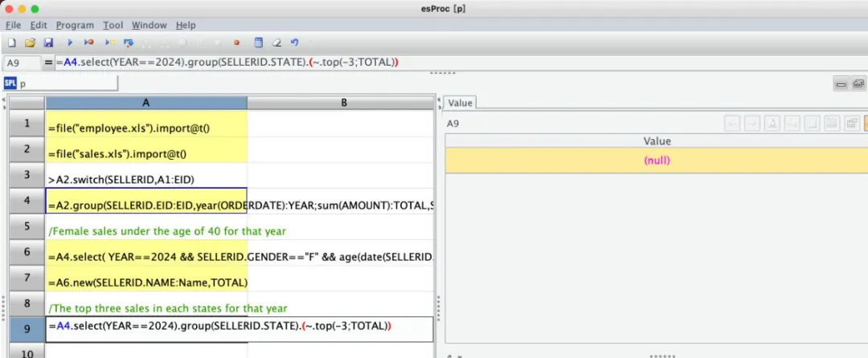Image resolution: width=868 pixels, height=358 pixels.
Task: Open the Program menu
Action: point(75,25)
